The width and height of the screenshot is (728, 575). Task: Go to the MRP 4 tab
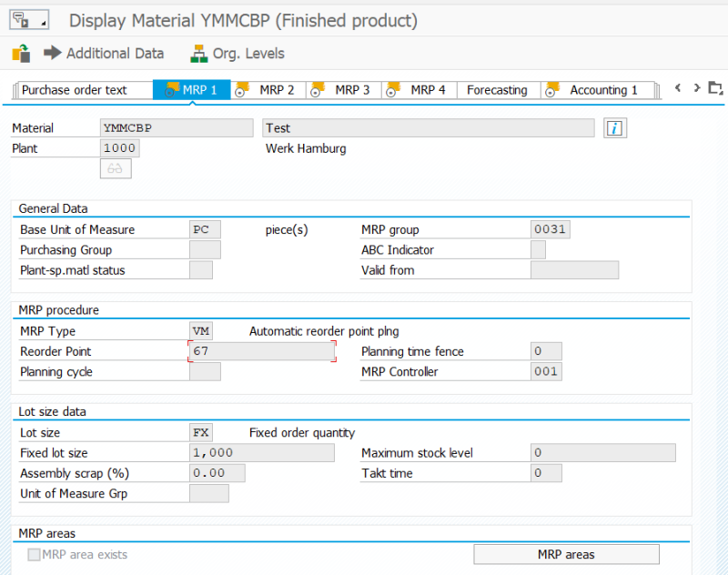[x=420, y=90]
